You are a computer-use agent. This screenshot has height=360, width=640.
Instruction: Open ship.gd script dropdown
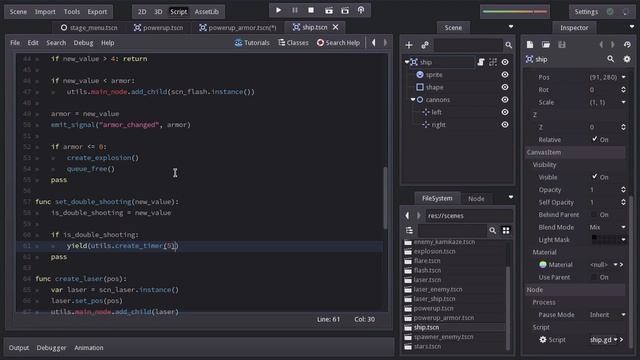[616, 340]
